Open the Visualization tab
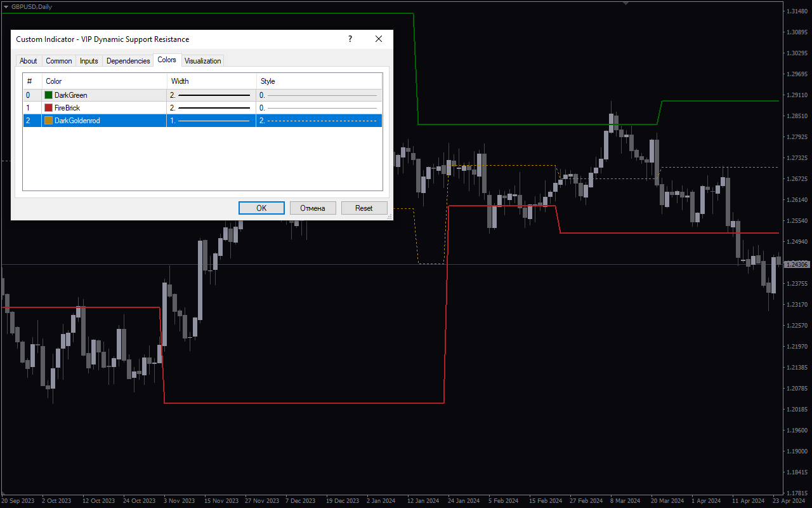Image resolution: width=812 pixels, height=508 pixels. 203,61
